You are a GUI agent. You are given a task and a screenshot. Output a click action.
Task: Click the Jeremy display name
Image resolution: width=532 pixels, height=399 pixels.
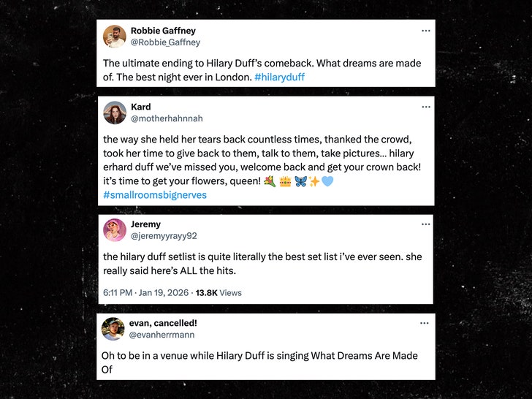point(145,224)
